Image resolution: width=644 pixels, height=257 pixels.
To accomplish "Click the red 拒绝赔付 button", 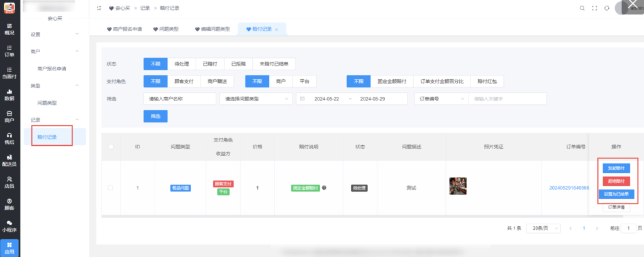I will pos(616,181).
